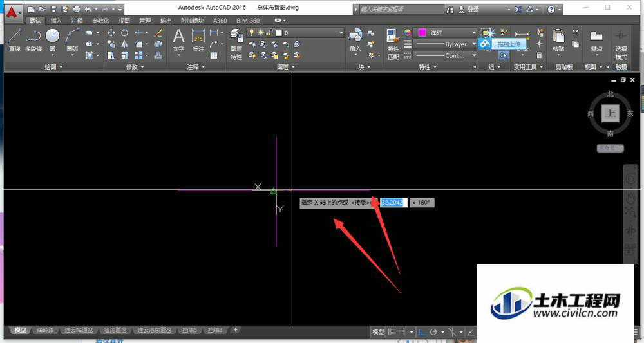Screen dimensions: 644x343
Task: Toggle snap mode in status bar
Action: pos(402,331)
